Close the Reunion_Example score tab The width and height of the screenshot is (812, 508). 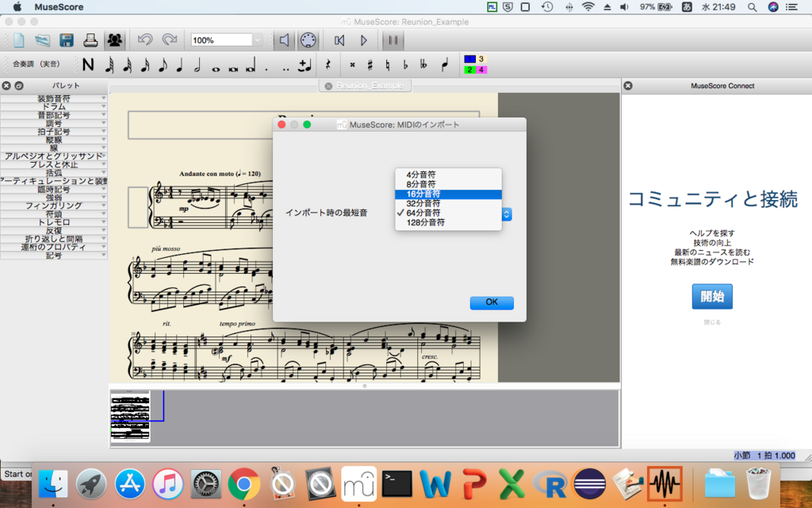(328, 86)
